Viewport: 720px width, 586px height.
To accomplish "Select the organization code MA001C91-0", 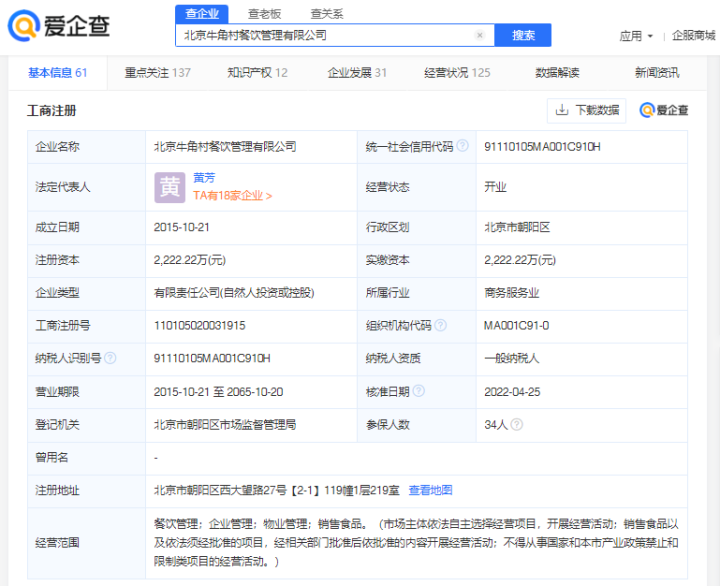I will (x=516, y=325).
